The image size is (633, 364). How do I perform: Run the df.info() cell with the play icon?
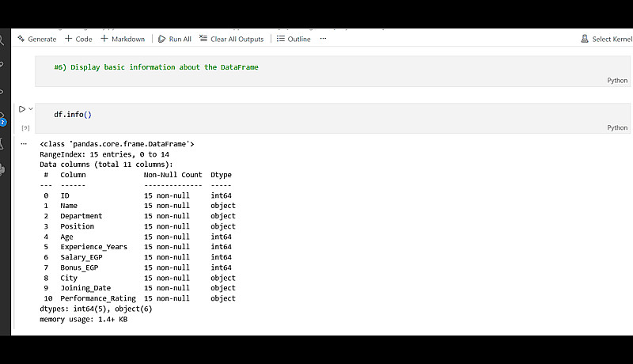22,109
